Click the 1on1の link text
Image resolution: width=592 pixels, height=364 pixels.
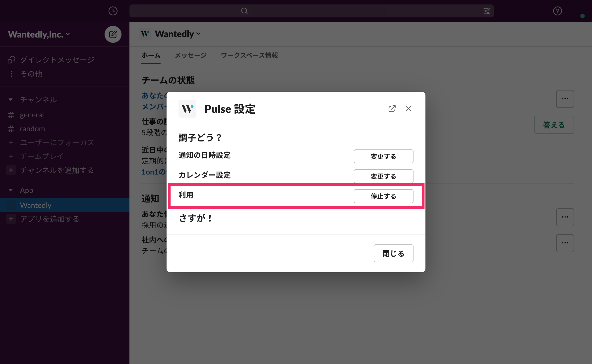[x=154, y=172]
